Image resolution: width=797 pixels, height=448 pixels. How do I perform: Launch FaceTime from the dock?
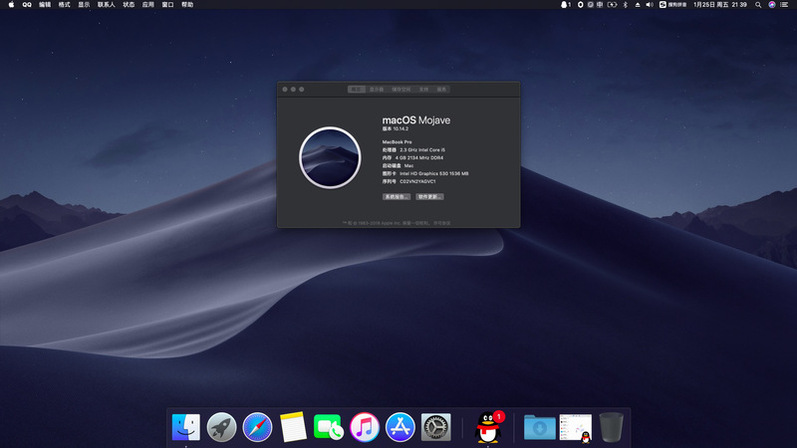click(x=328, y=427)
